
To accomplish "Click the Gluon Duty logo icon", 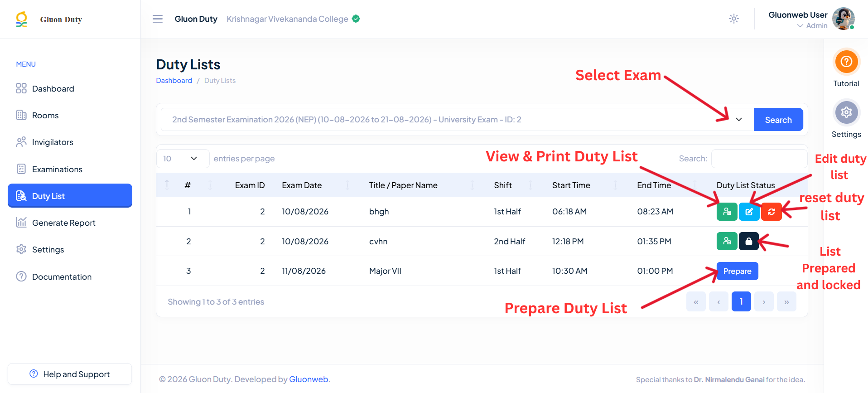I will tap(21, 19).
